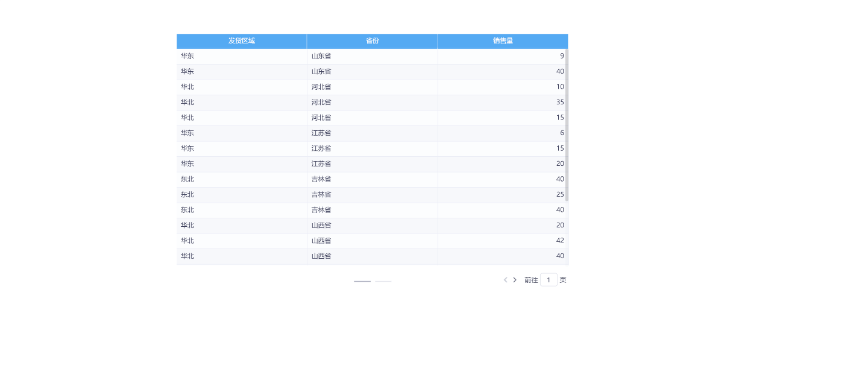Select the sales value 10 cell
868x377 pixels.
(503, 87)
